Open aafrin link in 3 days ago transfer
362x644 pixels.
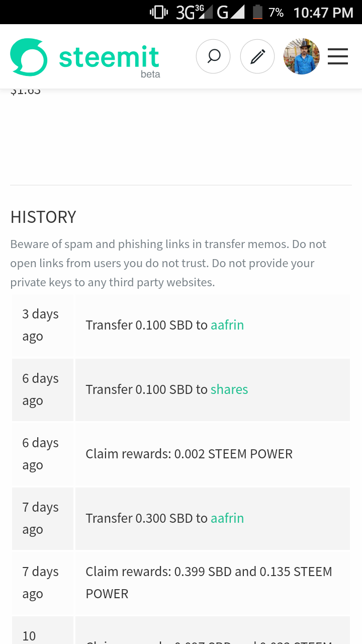point(227,325)
